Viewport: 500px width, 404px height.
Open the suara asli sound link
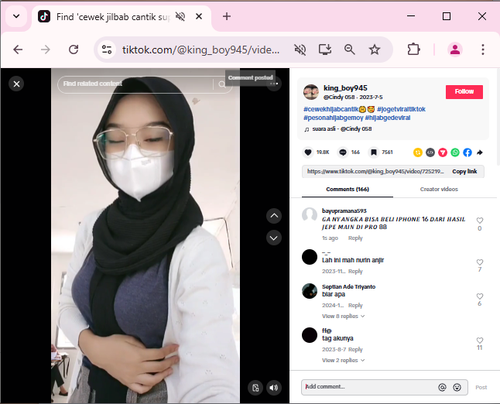(342, 129)
